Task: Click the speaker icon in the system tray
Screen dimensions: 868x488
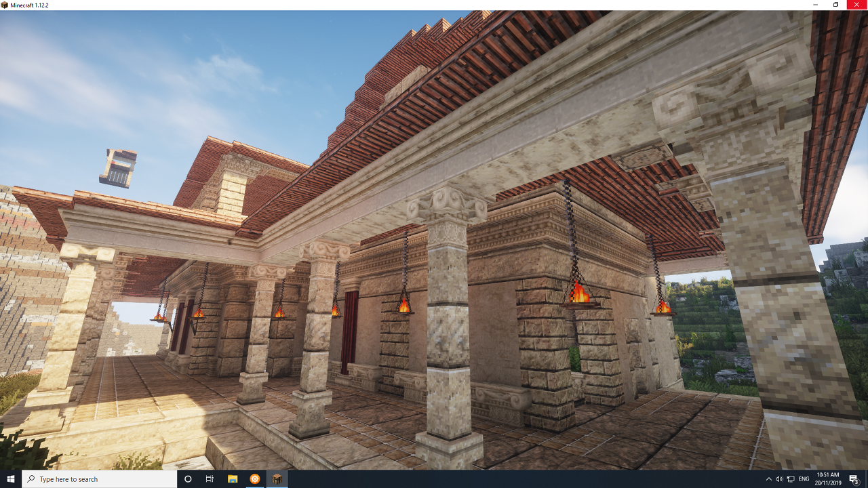Action: [x=779, y=479]
